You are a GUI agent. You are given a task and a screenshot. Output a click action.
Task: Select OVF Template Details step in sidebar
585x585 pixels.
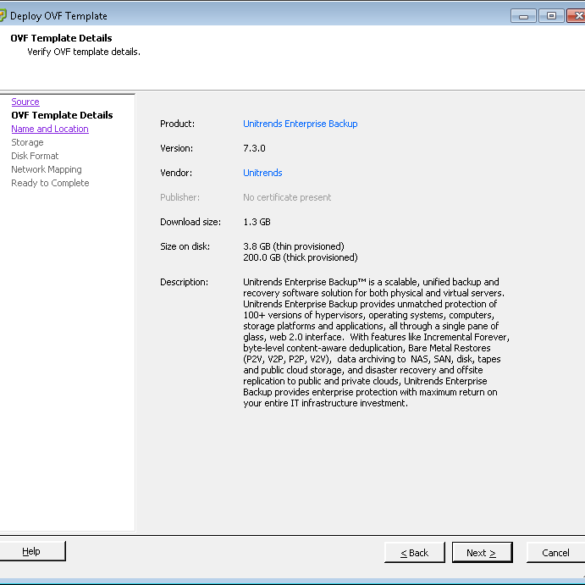click(62, 115)
